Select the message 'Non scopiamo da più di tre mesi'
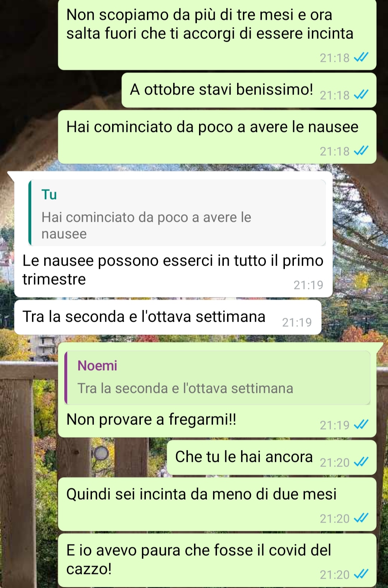 (217, 34)
